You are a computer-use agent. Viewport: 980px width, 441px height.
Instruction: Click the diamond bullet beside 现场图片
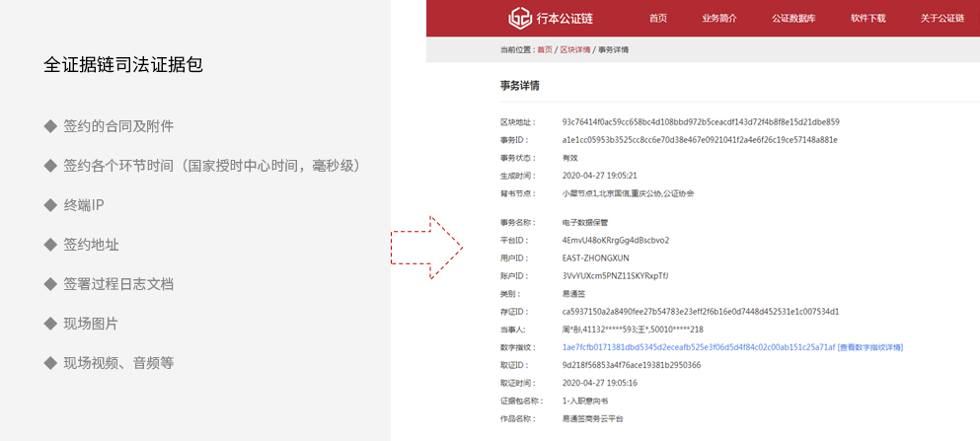[x=50, y=324]
